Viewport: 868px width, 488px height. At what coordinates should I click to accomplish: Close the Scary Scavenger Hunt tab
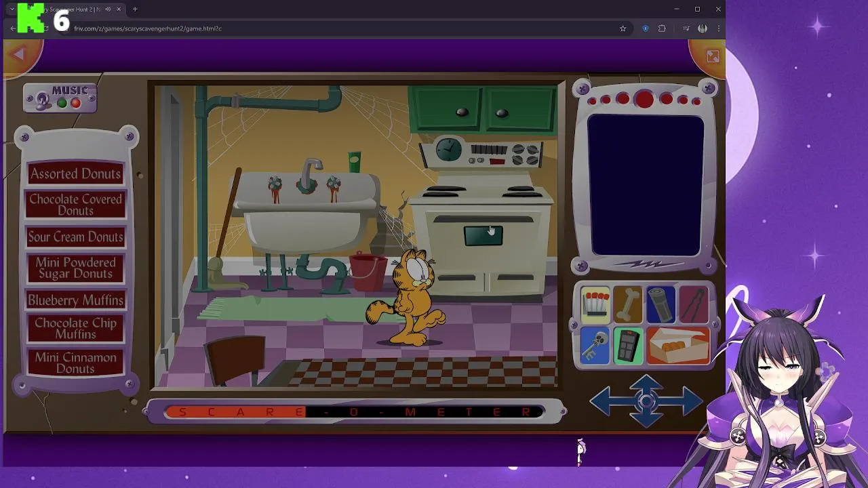click(x=119, y=9)
